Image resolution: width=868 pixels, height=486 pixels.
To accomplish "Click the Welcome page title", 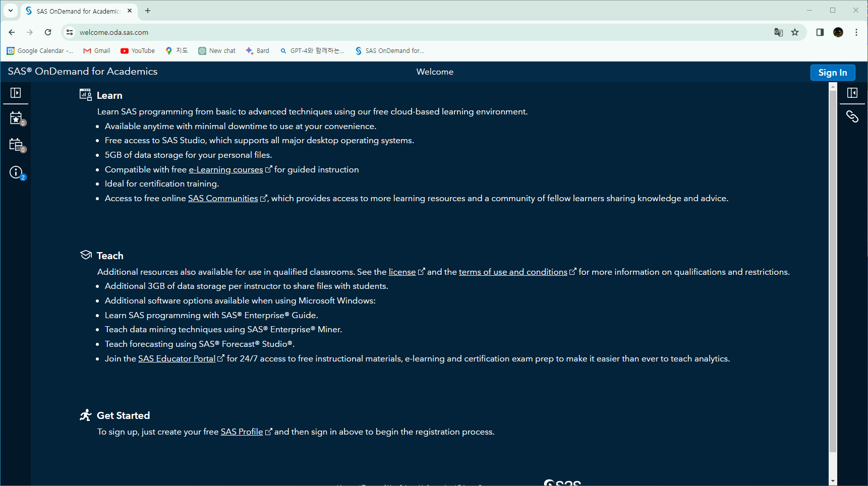I will coord(435,72).
